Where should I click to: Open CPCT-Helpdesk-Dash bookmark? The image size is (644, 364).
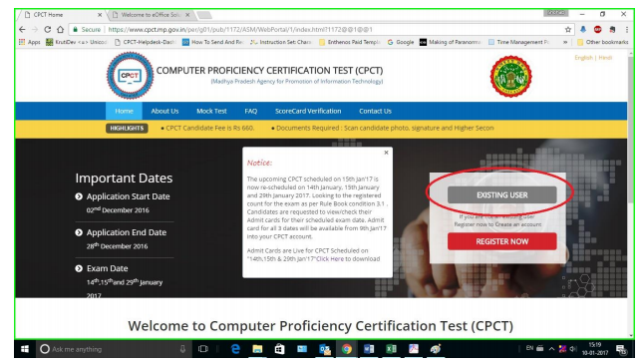pos(145,42)
